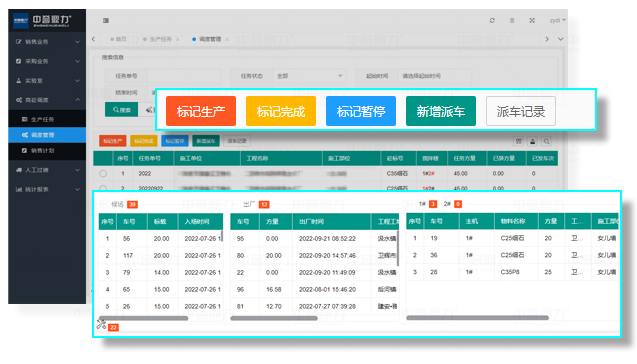Click the 生产任务 list icon in sidebar
The width and height of the screenshot is (637, 364).
[24, 119]
